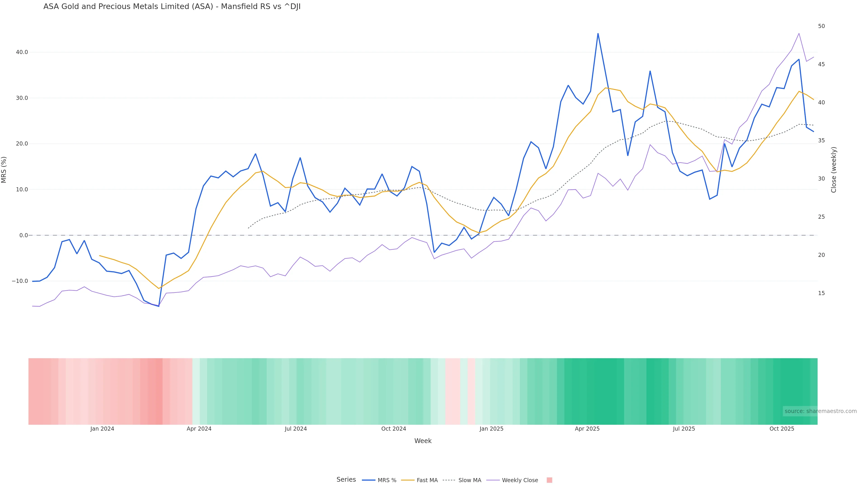
Task: Click the 'MRS (%)' left axis title
Action: (4, 170)
